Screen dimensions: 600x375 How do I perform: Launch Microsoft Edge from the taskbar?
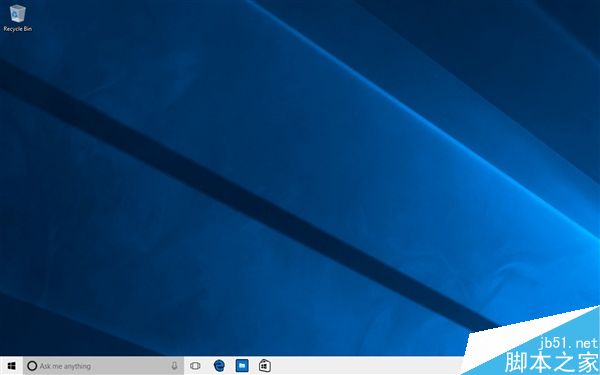tap(219, 366)
